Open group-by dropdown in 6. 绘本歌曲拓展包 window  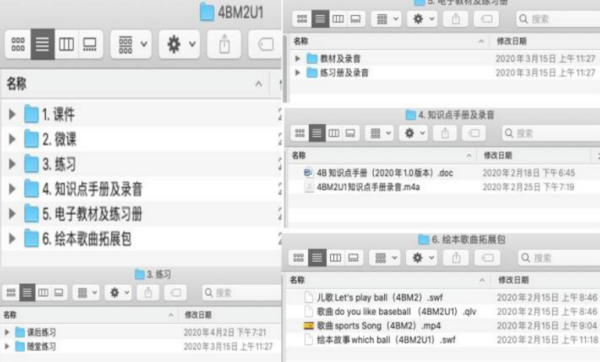385,258
